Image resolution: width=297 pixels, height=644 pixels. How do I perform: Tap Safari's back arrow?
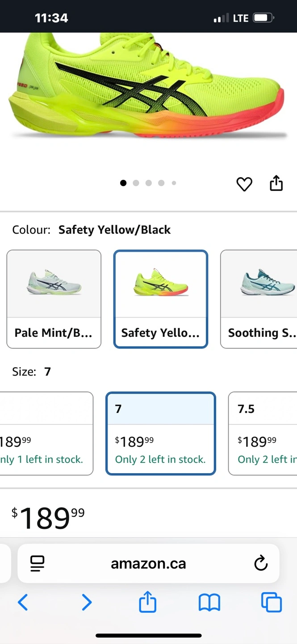pyautogui.click(x=23, y=602)
